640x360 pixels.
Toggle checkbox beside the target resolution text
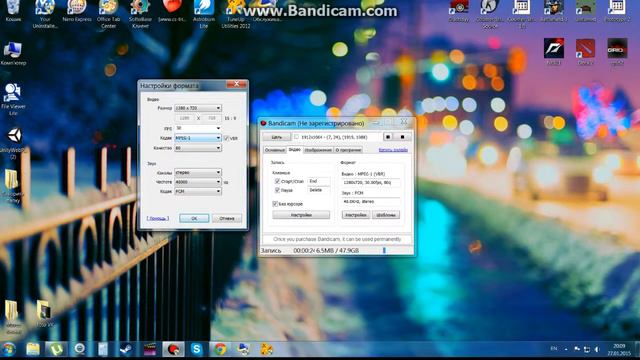(296, 137)
